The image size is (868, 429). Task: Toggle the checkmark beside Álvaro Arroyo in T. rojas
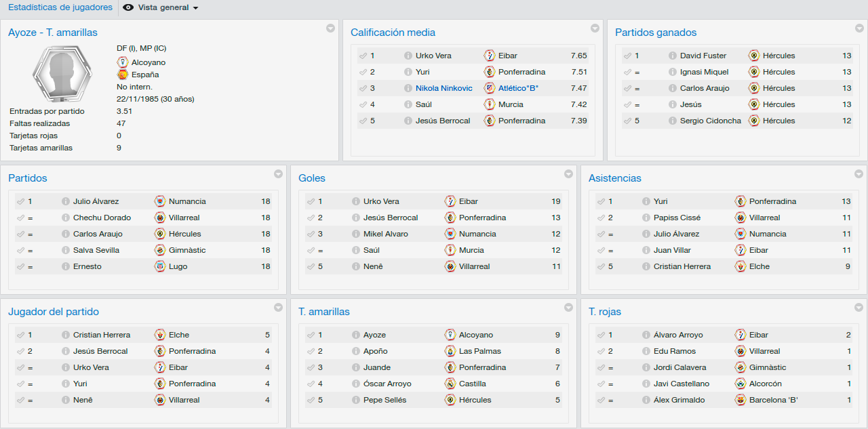601,335
